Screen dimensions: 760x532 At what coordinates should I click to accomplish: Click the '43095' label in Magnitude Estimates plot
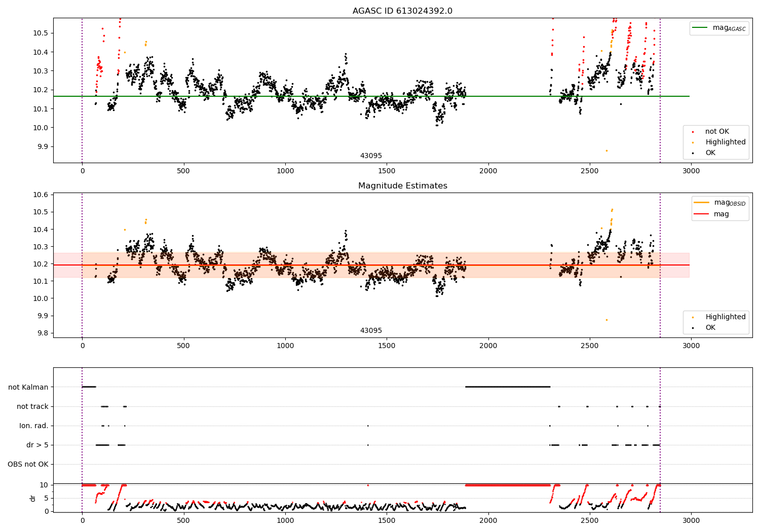[x=371, y=331]
